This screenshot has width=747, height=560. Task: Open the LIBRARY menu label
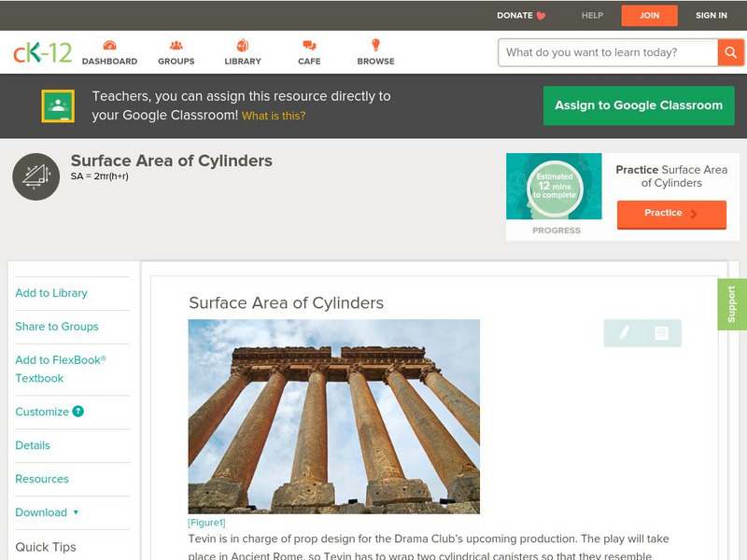pos(243,62)
